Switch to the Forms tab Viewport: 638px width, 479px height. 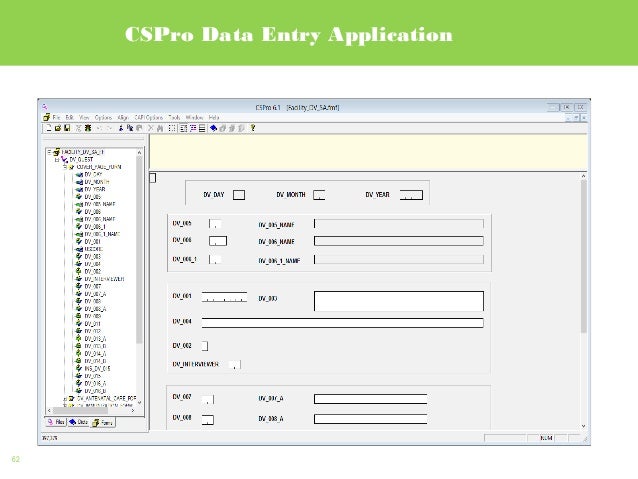pos(103,423)
